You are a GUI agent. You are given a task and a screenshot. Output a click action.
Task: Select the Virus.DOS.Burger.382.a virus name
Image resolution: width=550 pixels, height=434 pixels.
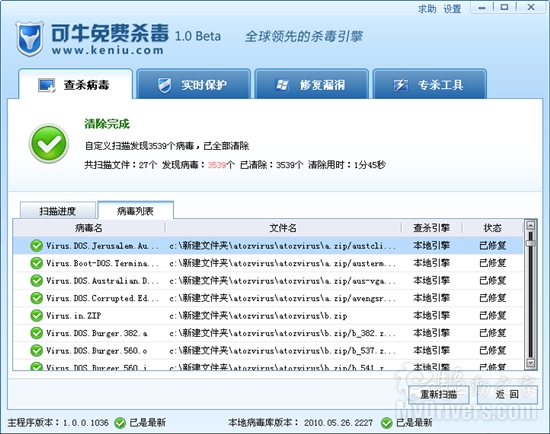96,333
